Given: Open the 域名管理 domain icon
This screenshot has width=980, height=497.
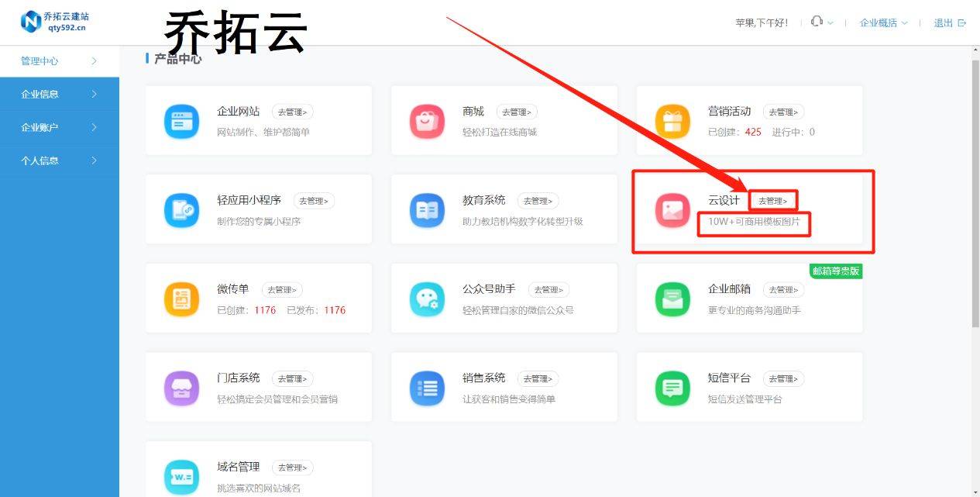Looking at the screenshot, I should point(181,478).
